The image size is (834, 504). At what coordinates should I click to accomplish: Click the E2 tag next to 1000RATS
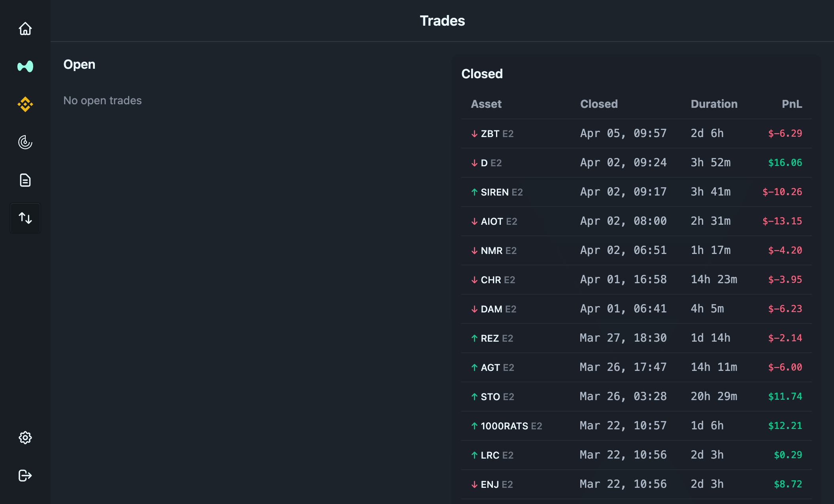click(536, 426)
